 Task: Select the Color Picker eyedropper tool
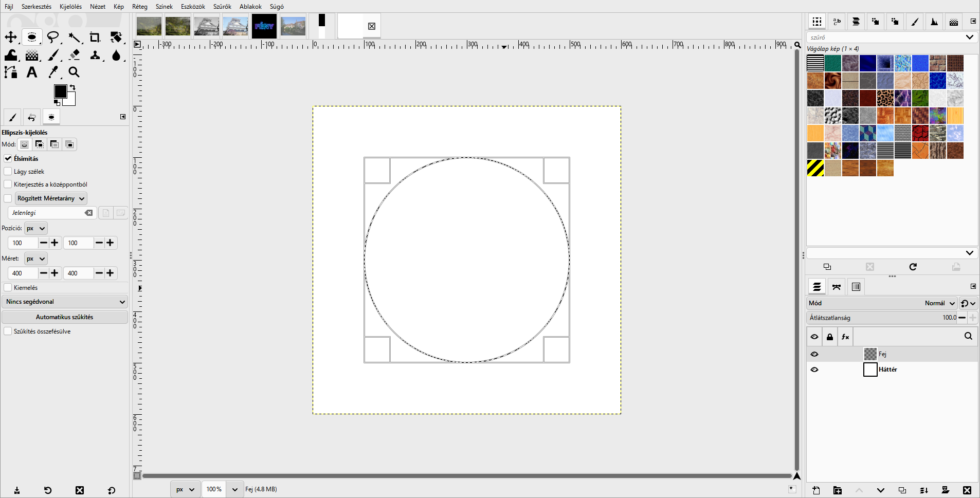pos(53,72)
